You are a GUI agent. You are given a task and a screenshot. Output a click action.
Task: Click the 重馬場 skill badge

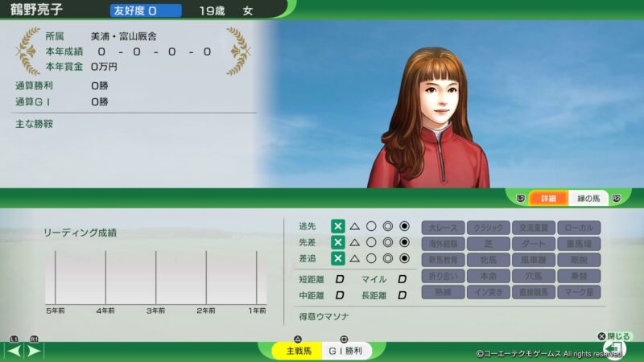pos(579,244)
